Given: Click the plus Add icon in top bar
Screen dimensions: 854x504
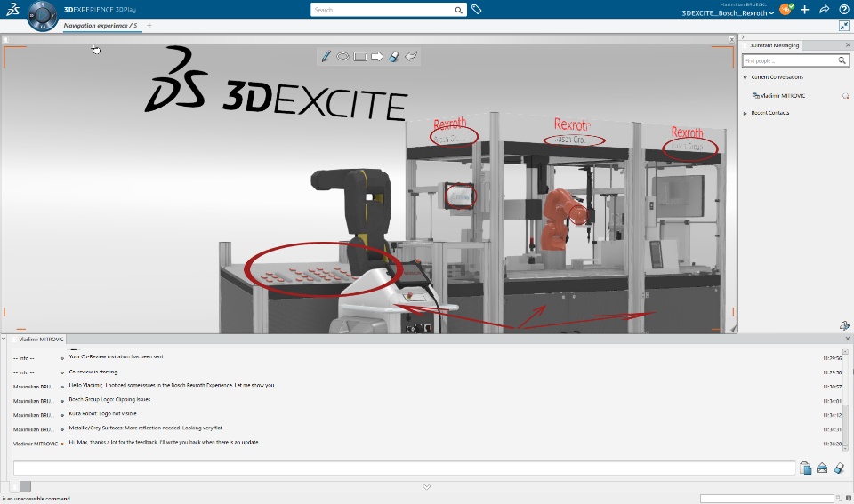Looking at the screenshot, I should [x=804, y=9].
